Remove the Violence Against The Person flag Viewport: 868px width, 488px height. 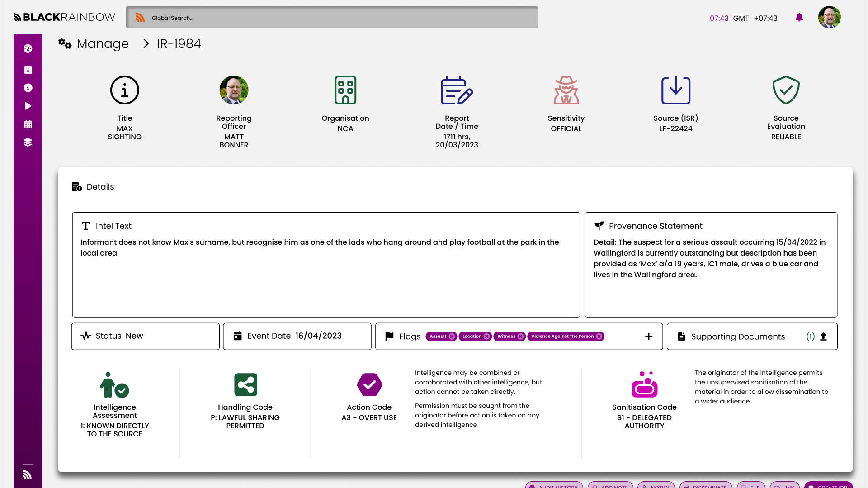(x=599, y=336)
